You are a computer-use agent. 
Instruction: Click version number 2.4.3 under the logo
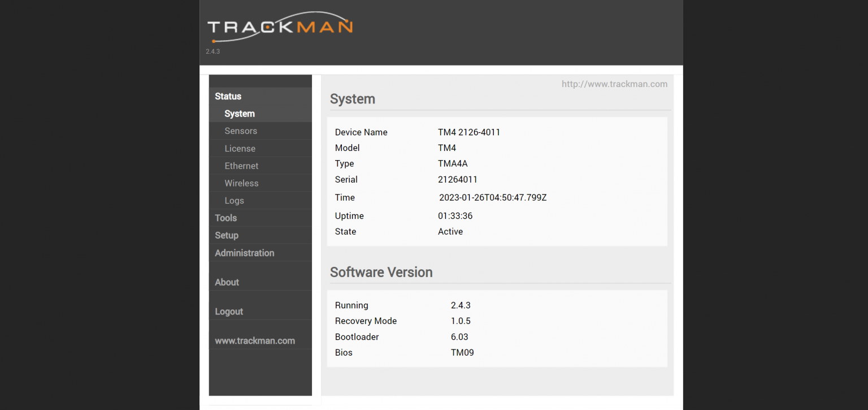coord(212,51)
